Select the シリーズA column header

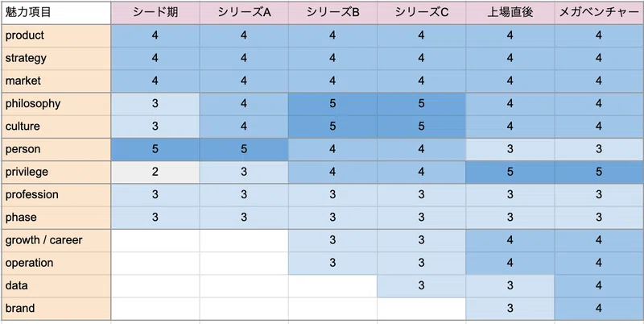(x=244, y=12)
